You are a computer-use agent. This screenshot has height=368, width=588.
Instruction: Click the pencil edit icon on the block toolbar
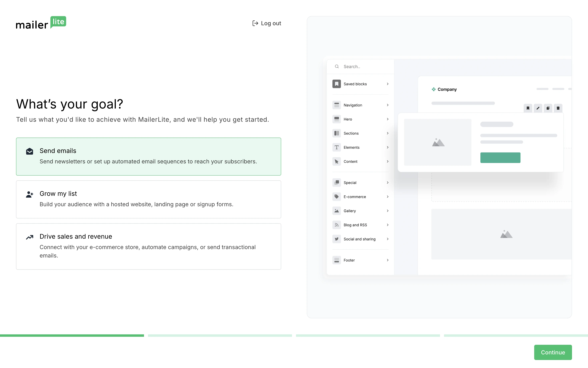click(538, 108)
